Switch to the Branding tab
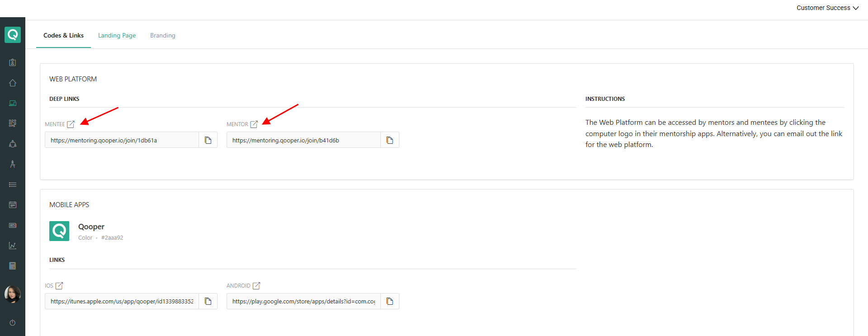The width and height of the screenshot is (868, 336). coord(162,35)
